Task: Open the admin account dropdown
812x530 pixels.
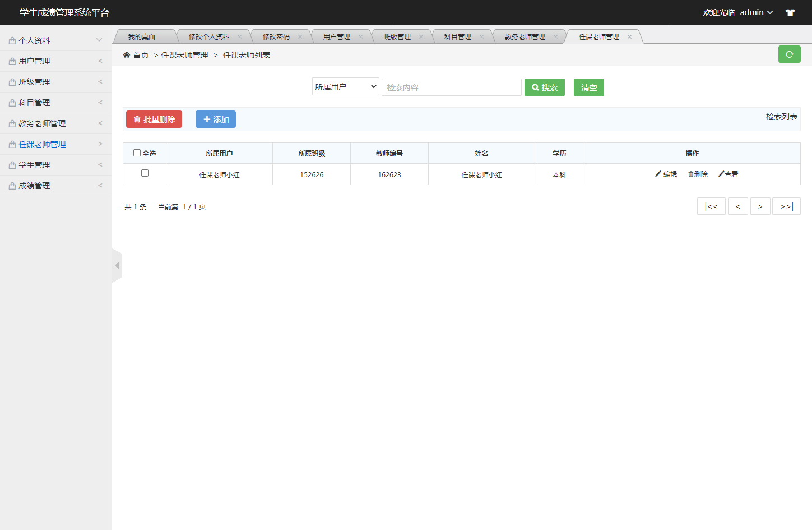Action: [755, 12]
